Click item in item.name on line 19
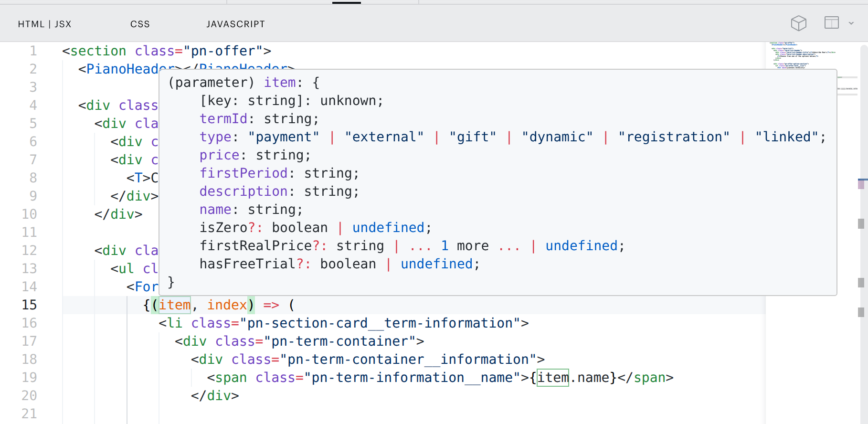Image resolution: width=868 pixels, height=424 pixels. click(553, 377)
